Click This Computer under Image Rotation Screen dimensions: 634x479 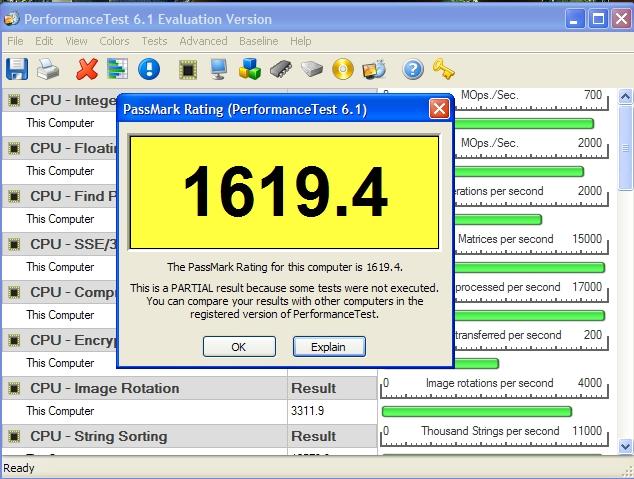pyautogui.click(x=60, y=411)
